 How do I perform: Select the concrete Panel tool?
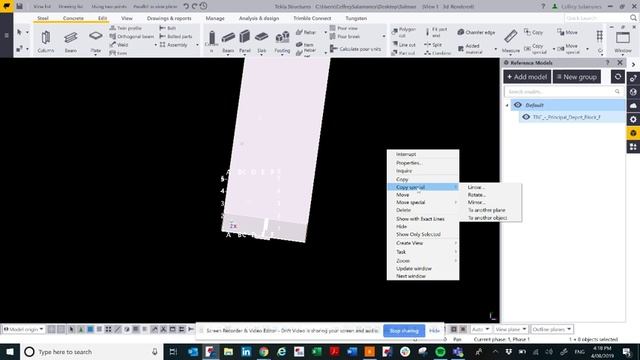[x=244, y=41]
